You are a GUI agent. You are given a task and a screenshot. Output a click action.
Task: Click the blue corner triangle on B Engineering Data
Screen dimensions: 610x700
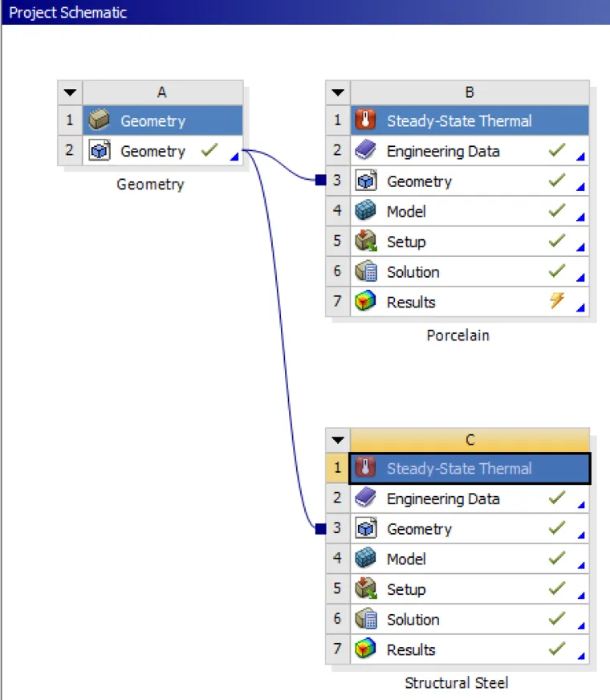[x=580, y=157]
